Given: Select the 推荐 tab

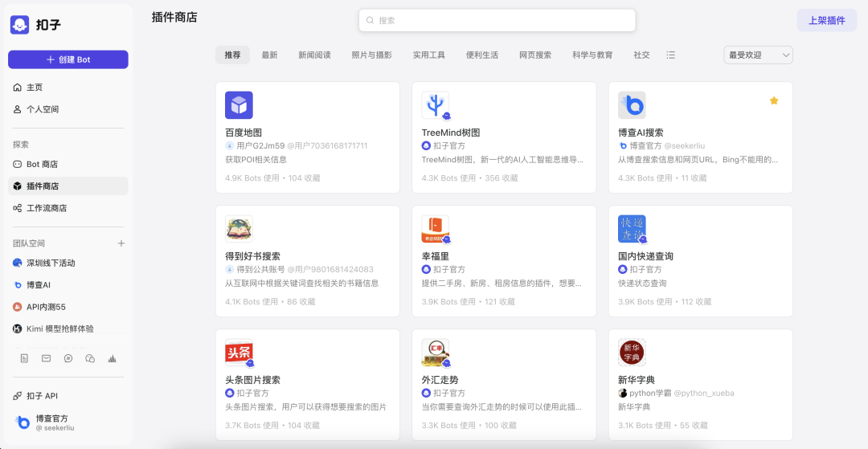Looking at the screenshot, I should coord(232,55).
